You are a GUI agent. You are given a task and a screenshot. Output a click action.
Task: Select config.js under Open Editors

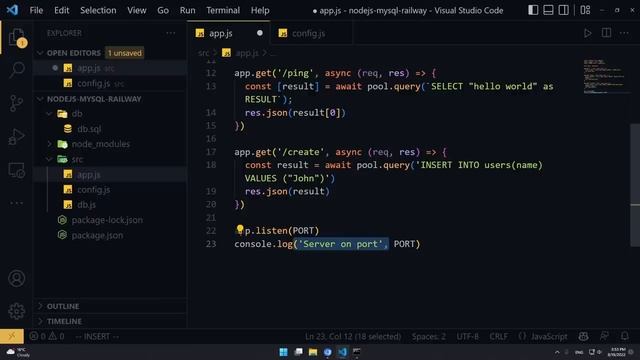click(x=93, y=84)
